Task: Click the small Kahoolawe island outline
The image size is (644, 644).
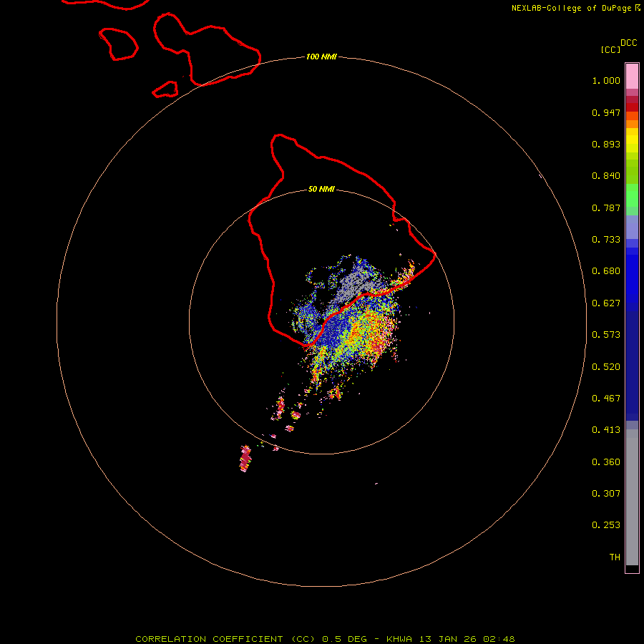Action: coord(165,89)
